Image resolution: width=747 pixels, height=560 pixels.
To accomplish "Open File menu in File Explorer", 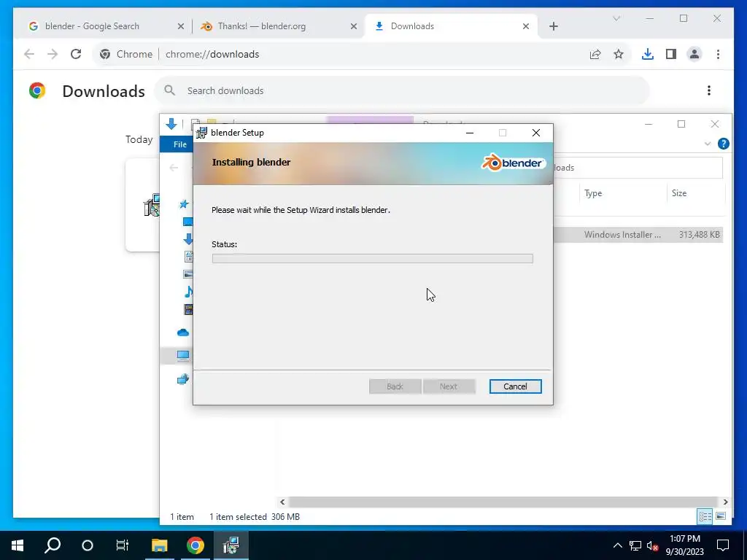I will click(179, 144).
